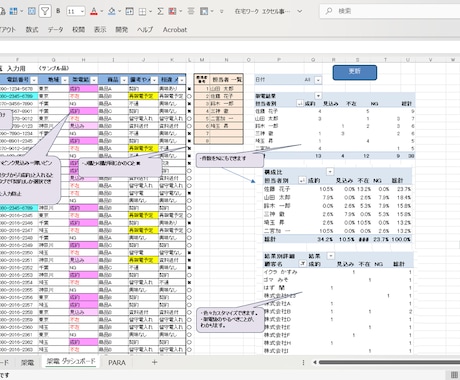Click the sort icon beside the 構成比 担当者別 header
The width and height of the screenshot is (460, 380).
coord(302,180)
